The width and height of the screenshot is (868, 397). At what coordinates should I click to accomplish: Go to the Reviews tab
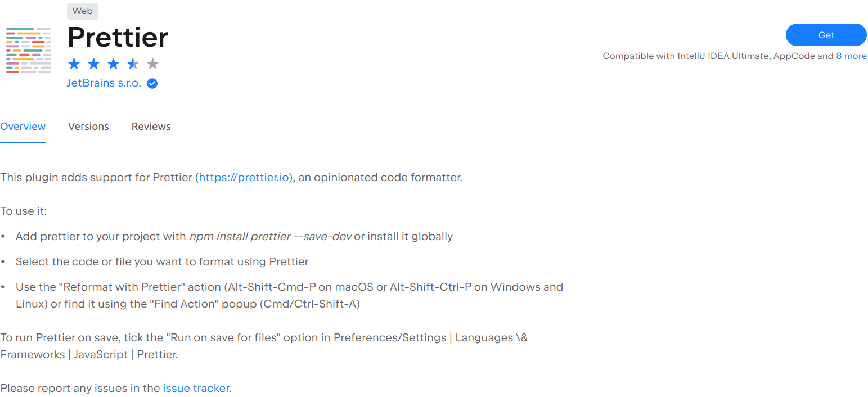coord(151,127)
